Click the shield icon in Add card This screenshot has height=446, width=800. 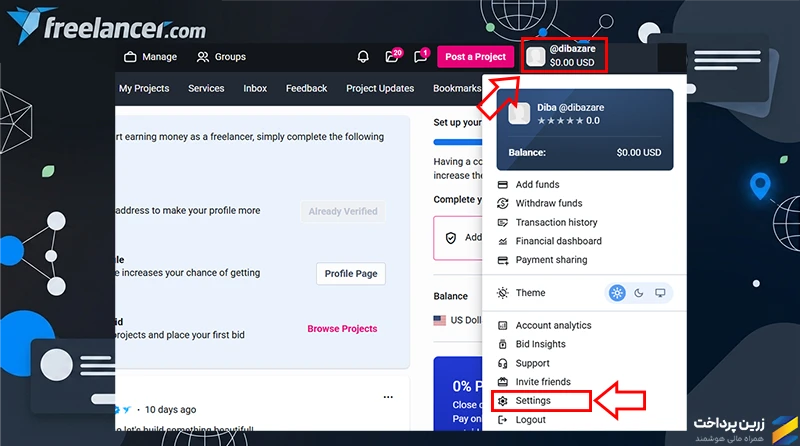click(x=451, y=238)
